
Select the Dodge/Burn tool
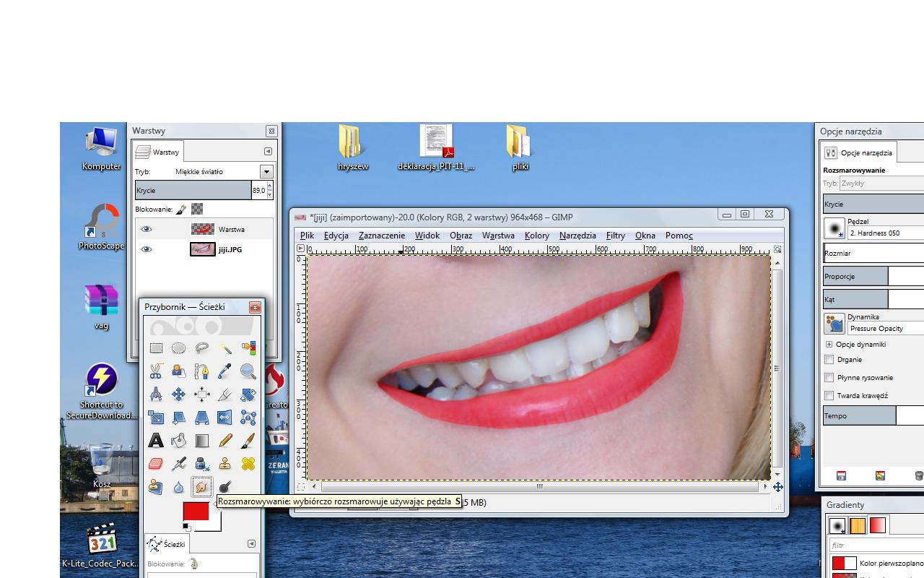click(x=225, y=487)
